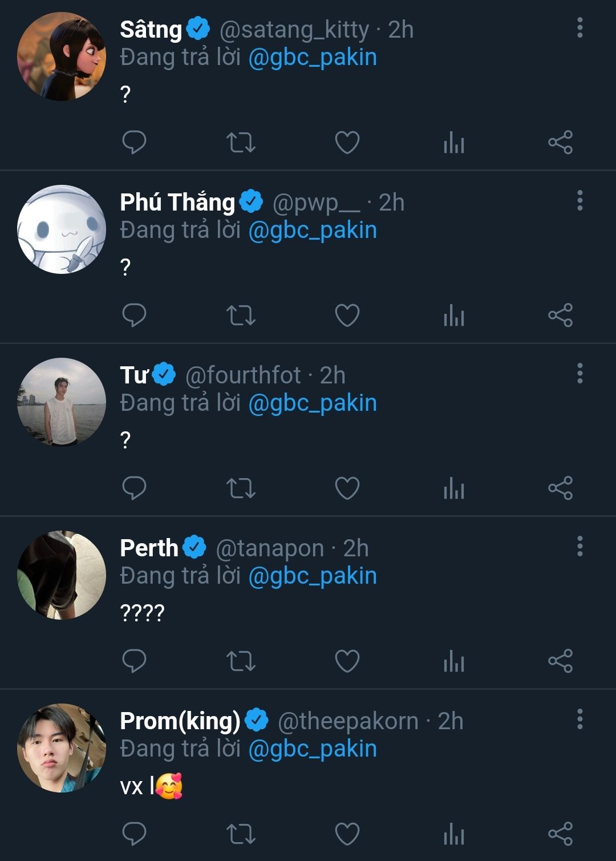616x861 pixels.
Task: Open three-dot menu on Perth's tweet
Action: (x=579, y=546)
